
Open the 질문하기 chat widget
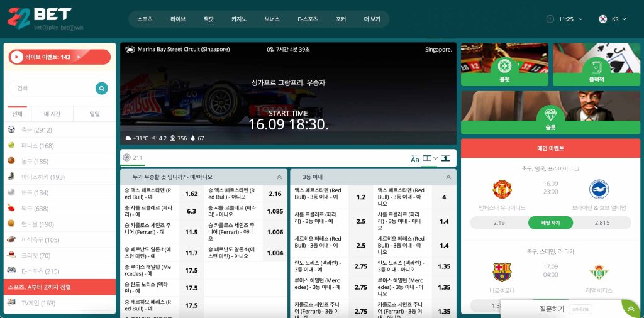pyautogui.click(x=565, y=309)
